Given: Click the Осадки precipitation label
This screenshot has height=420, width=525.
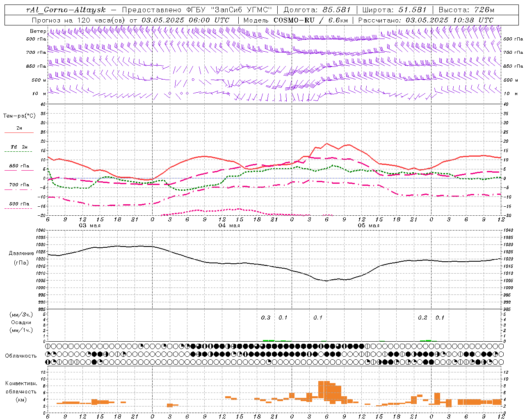Looking at the screenshot, I should [21, 322].
